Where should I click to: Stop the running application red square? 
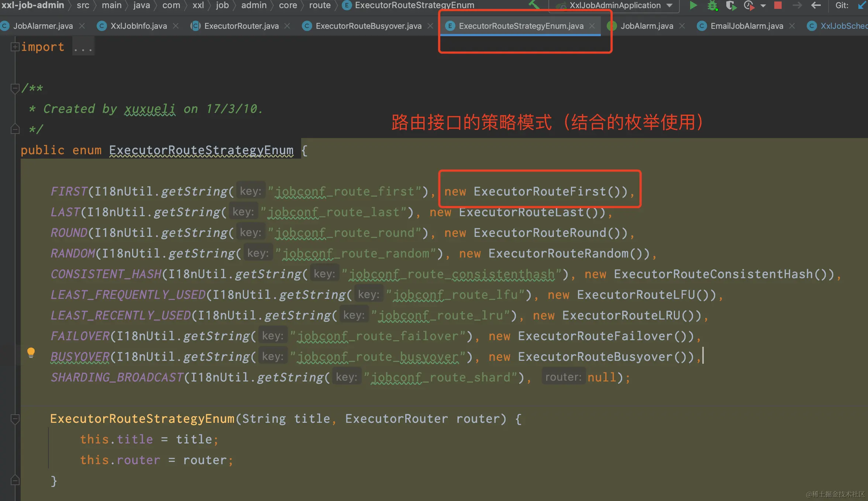[778, 6]
